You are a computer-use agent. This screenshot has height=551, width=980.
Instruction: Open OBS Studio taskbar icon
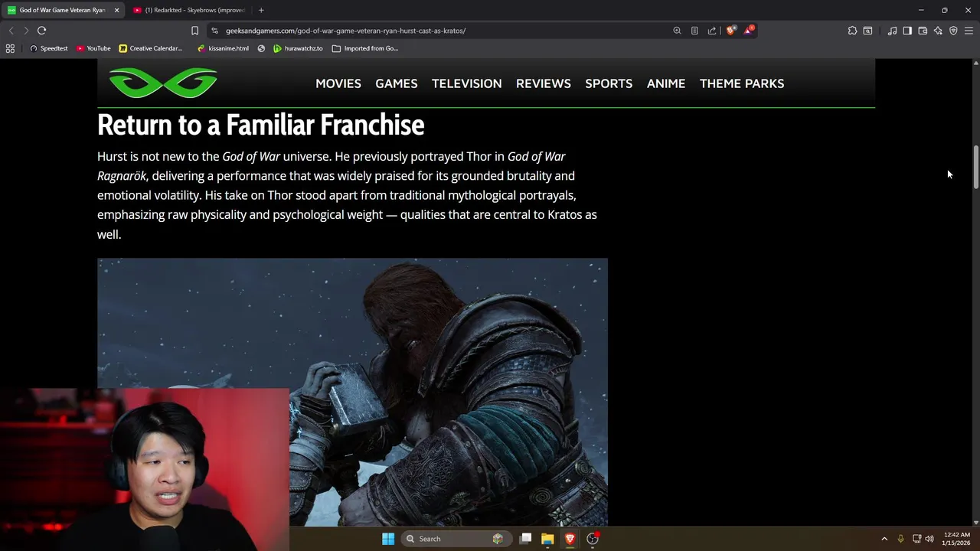593,539
